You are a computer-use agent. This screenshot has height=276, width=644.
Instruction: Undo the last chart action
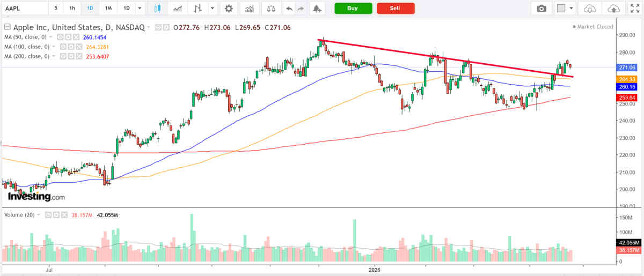290,9
